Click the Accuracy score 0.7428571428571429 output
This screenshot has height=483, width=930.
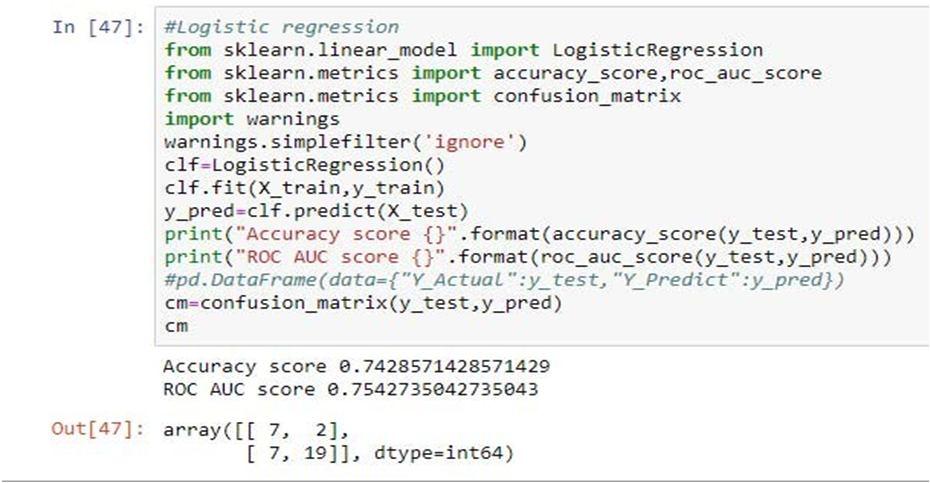(x=355, y=367)
